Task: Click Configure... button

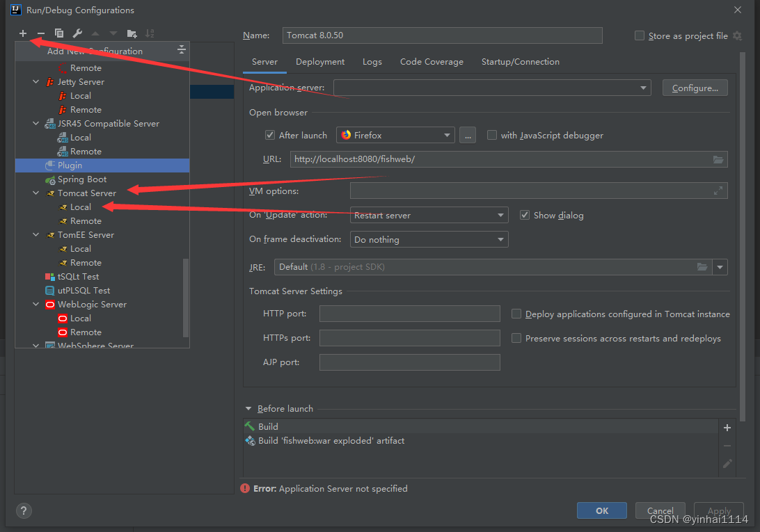Action: pyautogui.click(x=695, y=88)
